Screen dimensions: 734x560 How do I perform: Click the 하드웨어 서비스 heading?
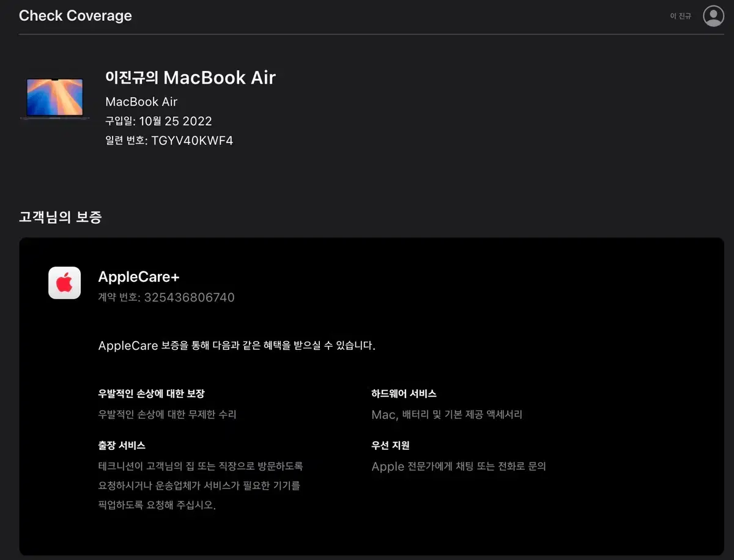pos(404,394)
